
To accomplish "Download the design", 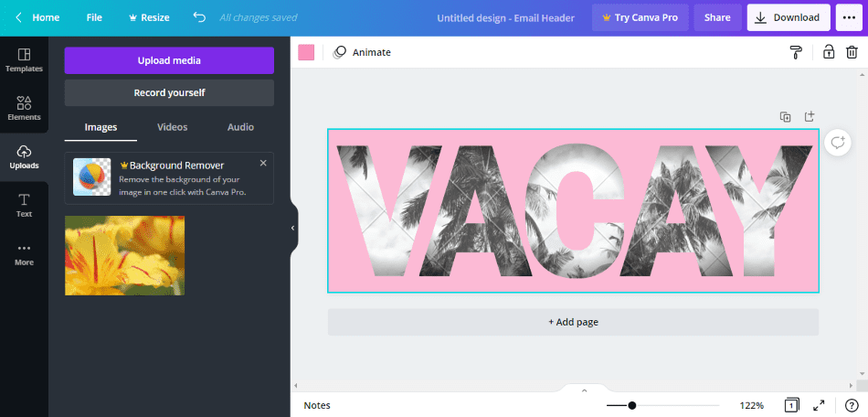I will click(x=789, y=17).
